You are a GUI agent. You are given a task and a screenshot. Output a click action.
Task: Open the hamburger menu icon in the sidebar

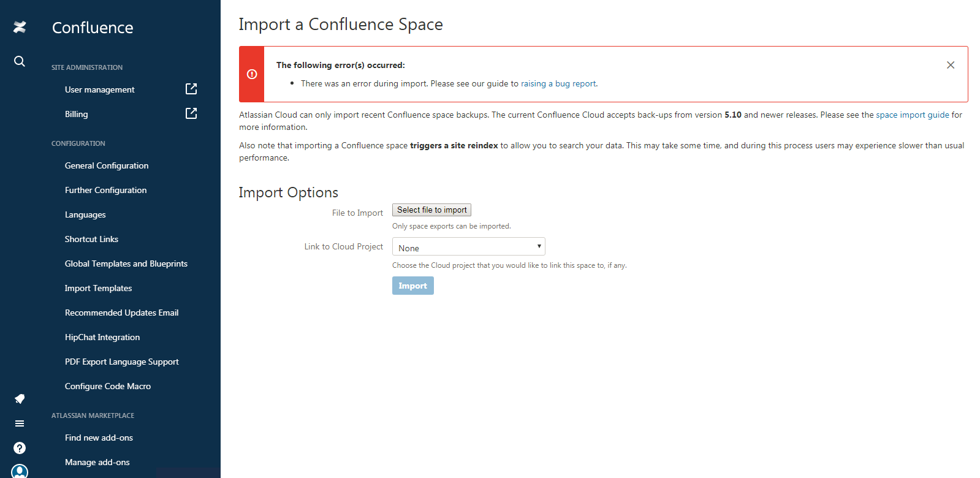20,423
